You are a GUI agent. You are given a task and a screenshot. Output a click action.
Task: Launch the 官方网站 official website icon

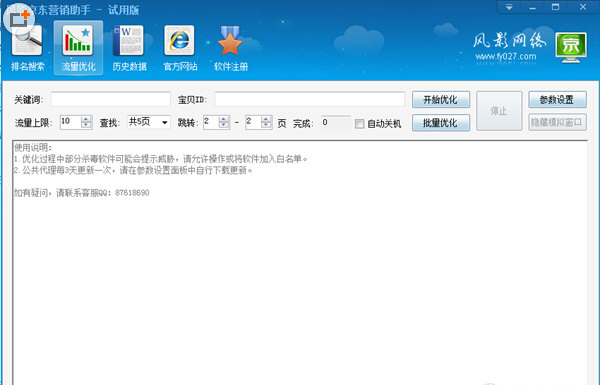(x=180, y=48)
